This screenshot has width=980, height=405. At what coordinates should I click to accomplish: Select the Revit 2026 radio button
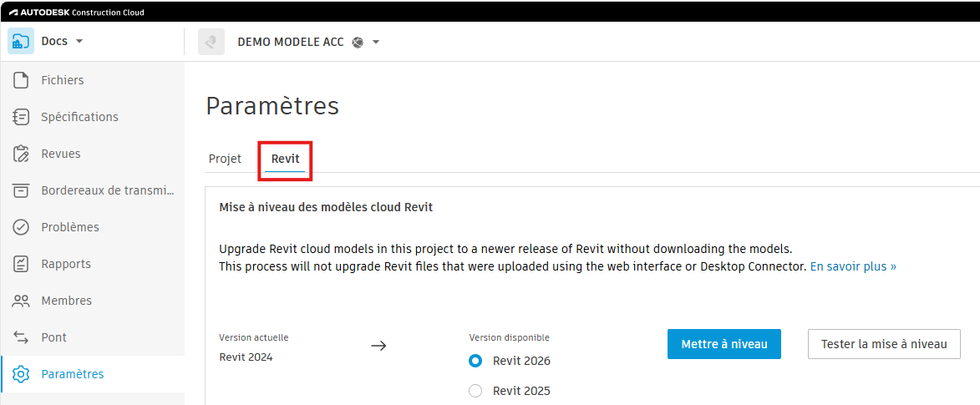pos(475,361)
